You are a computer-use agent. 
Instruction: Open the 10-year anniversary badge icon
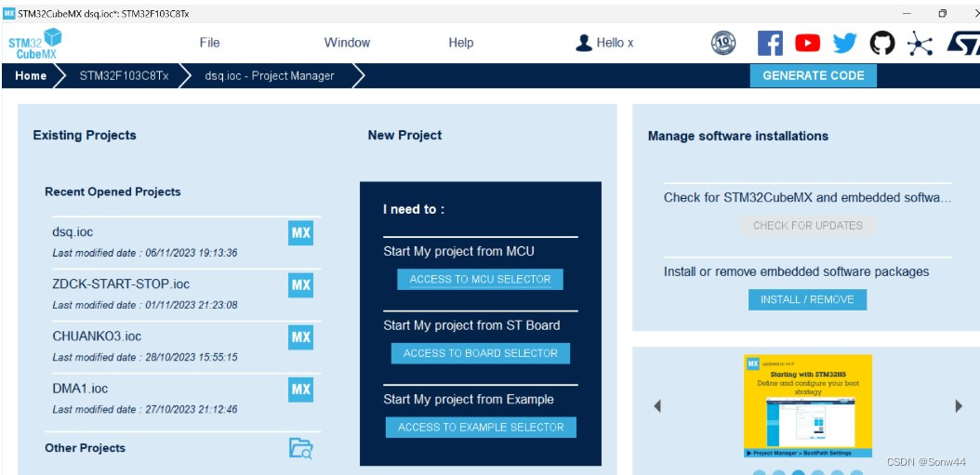(x=723, y=43)
